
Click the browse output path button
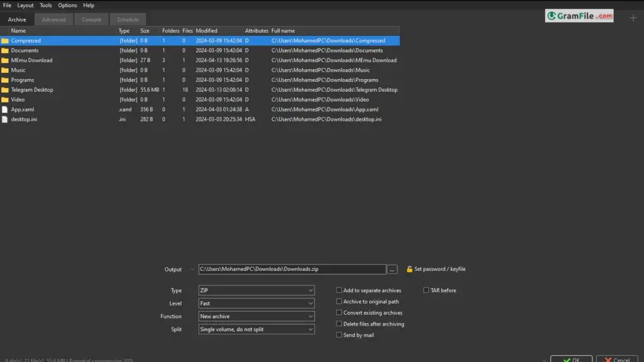(x=392, y=269)
